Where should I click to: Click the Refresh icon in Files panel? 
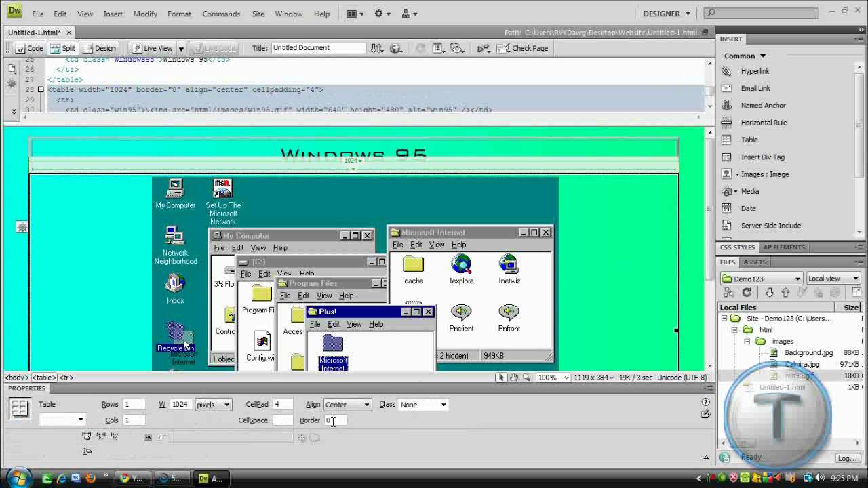click(x=747, y=293)
